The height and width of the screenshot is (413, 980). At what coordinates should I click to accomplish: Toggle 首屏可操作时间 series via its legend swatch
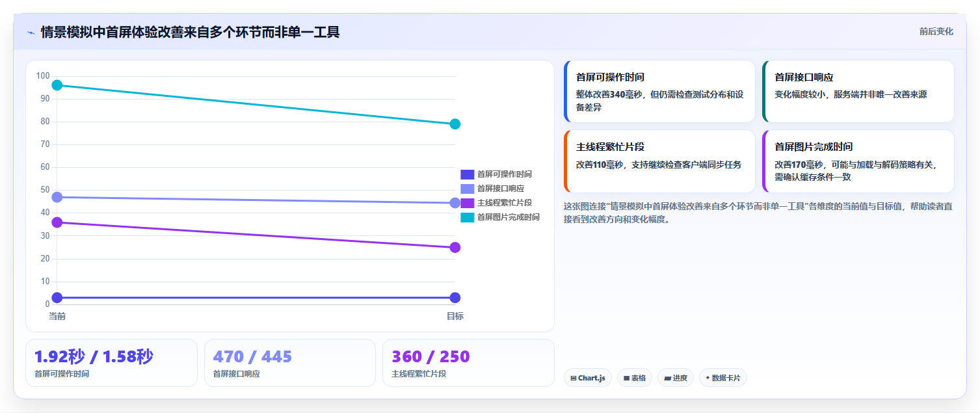pos(468,174)
